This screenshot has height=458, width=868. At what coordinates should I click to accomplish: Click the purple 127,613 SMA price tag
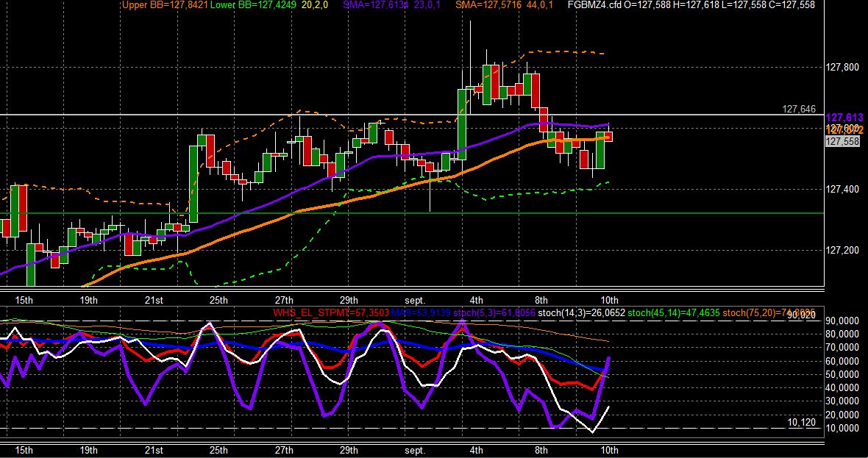tap(844, 118)
